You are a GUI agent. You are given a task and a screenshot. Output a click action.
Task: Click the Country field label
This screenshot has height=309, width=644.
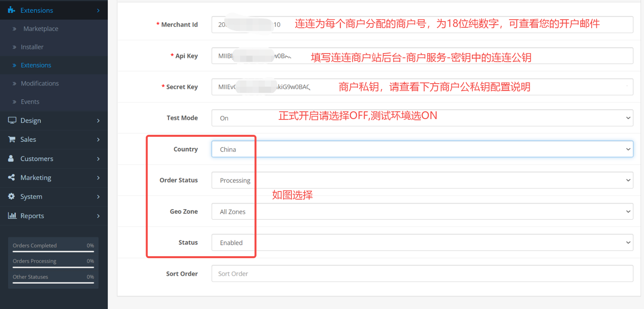[186, 149]
